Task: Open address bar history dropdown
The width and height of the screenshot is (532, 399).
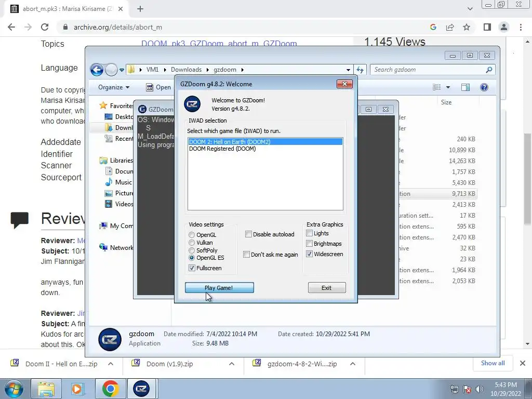Action: coord(348,70)
